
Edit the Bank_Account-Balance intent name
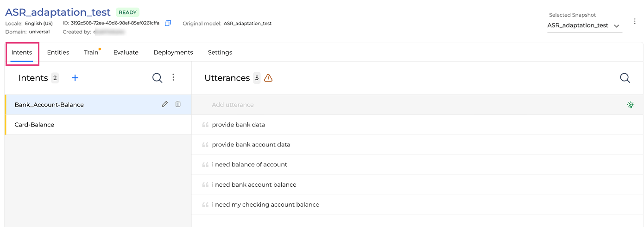(164, 104)
